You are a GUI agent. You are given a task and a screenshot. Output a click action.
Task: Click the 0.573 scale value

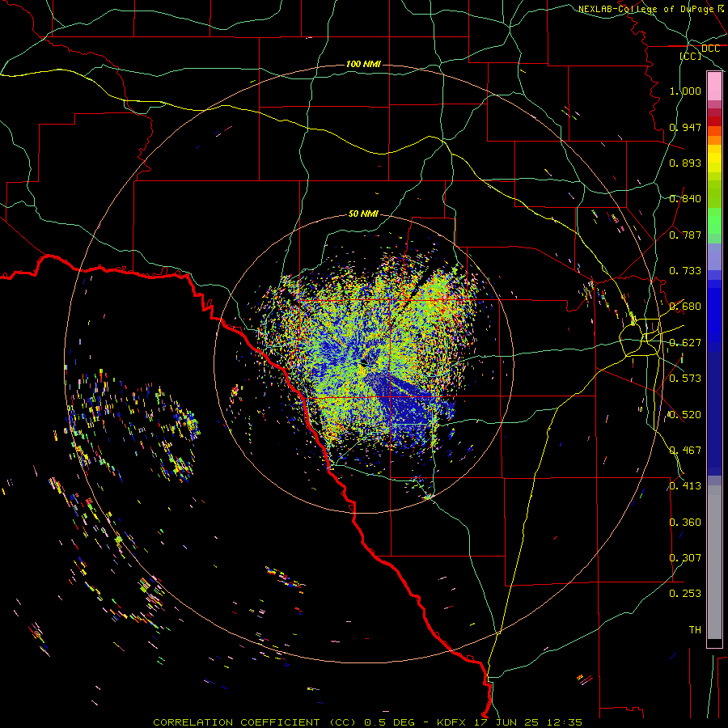685,379
